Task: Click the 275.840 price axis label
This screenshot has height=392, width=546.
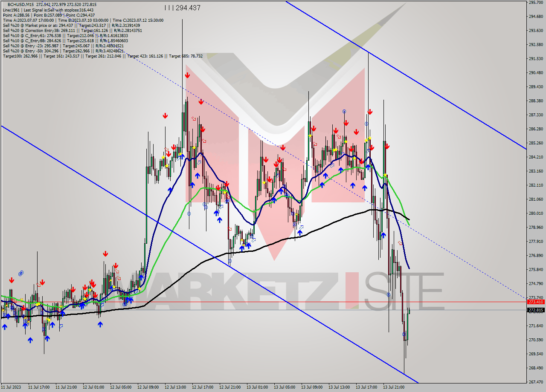Action: coord(536,270)
